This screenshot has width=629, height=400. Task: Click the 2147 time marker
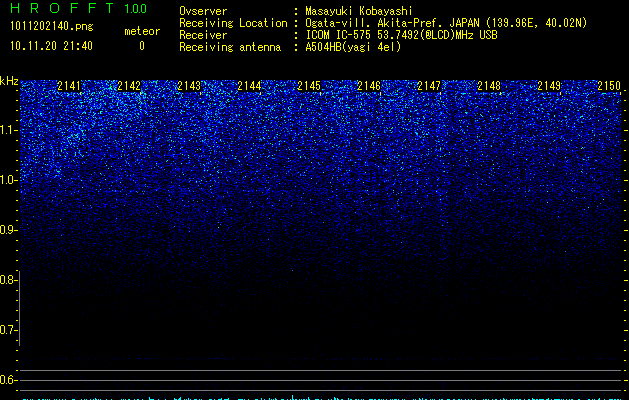click(429, 86)
